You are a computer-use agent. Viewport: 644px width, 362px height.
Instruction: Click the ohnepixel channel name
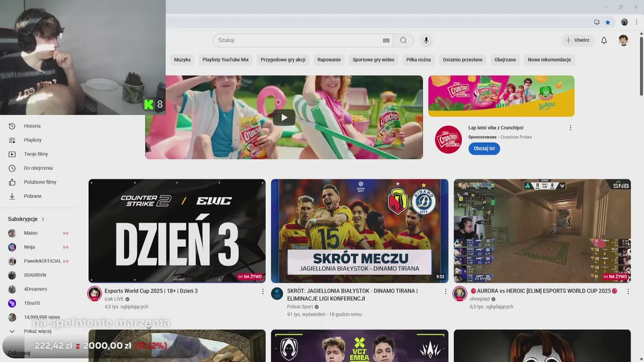pyautogui.click(x=479, y=299)
